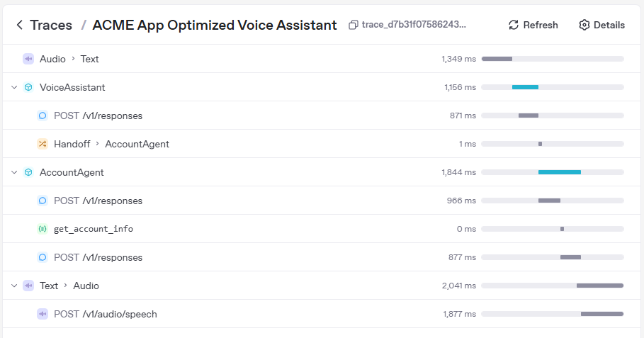Viewport: 644px width, 338px height.
Task: Click the 0 ms duration value
Action: [467, 229]
